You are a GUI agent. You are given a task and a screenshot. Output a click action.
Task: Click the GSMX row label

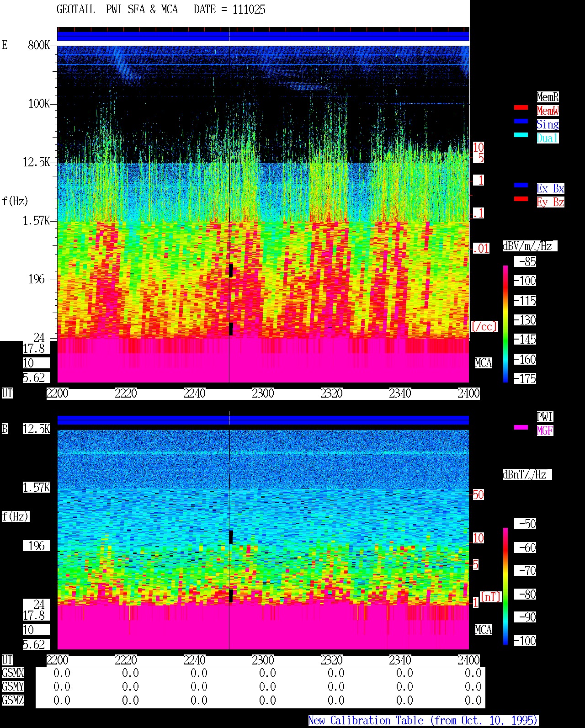(x=13, y=673)
